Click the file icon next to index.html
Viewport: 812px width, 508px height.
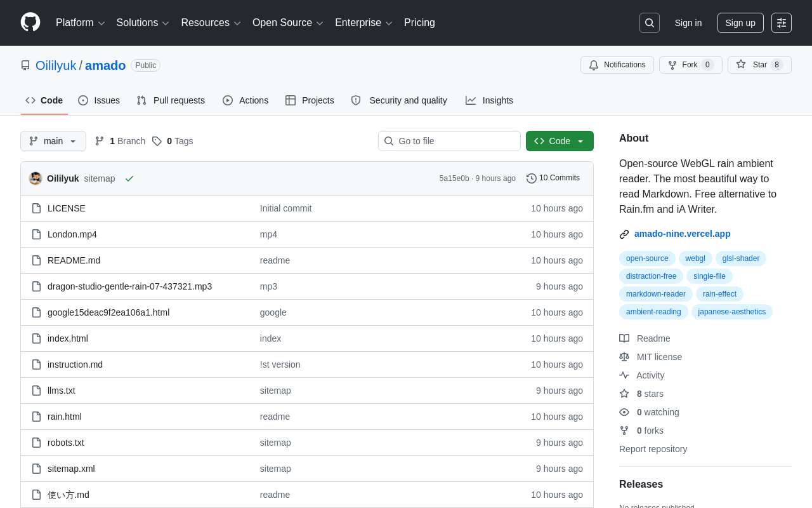(36, 338)
